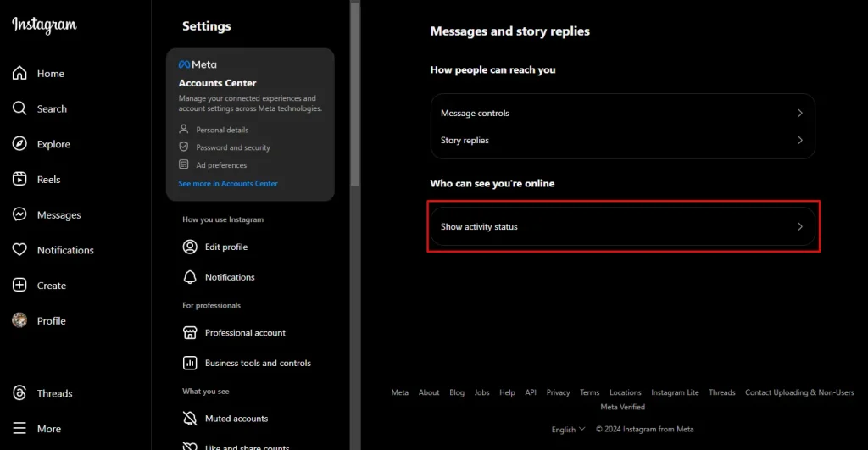Click Help footer link
Viewport: 868px width, 450px height.
pyautogui.click(x=507, y=392)
